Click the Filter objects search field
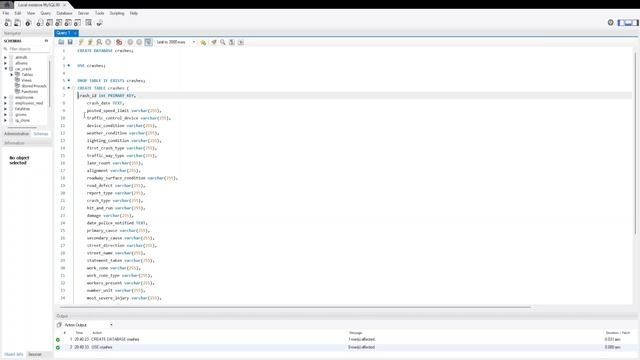Viewport: 640px width, 360px height. pyautogui.click(x=27, y=49)
